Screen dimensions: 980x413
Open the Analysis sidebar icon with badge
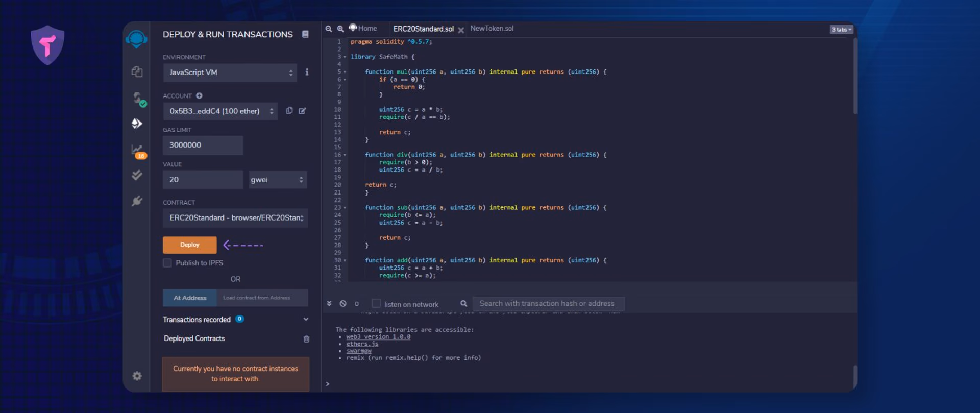tap(138, 151)
